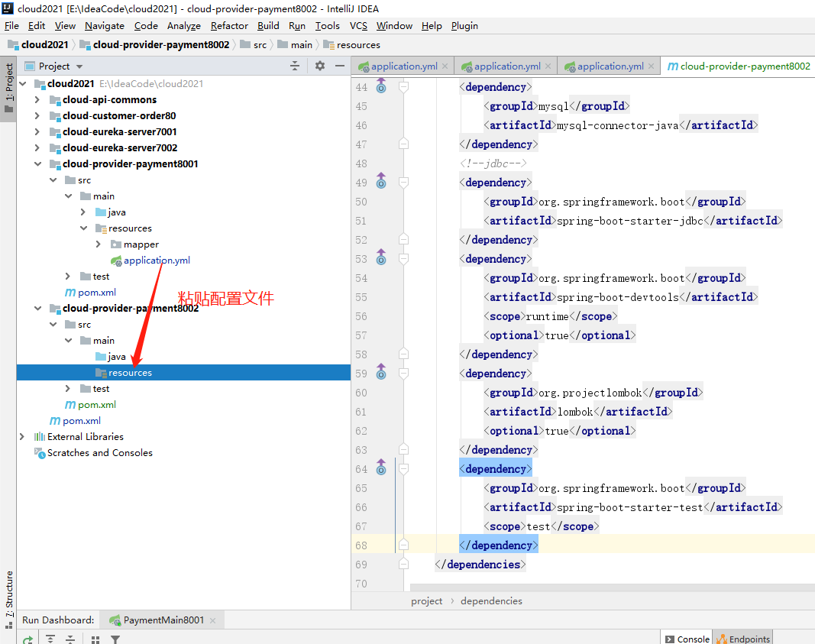Switch to the first application.yml tab

click(x=403, y=66)
